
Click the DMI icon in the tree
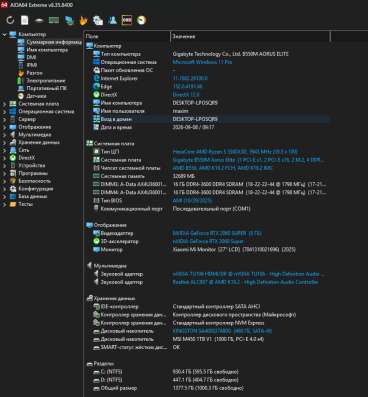coord(21,57)
